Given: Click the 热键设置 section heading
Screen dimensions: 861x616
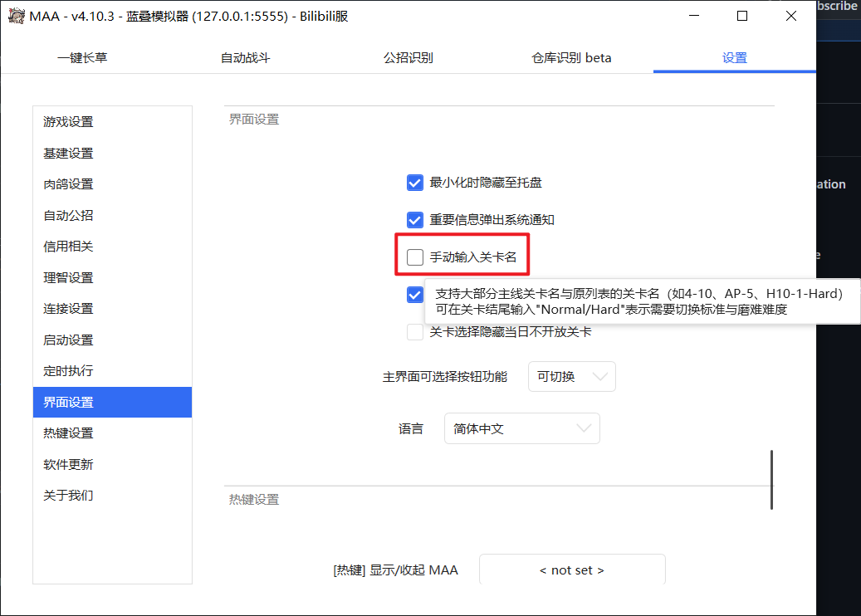Looking at the screenshot, I should [x=254, y=500].
